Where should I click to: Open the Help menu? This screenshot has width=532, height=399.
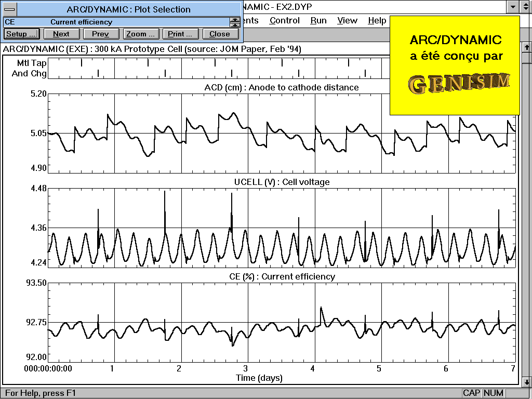(x=377, y=21)
